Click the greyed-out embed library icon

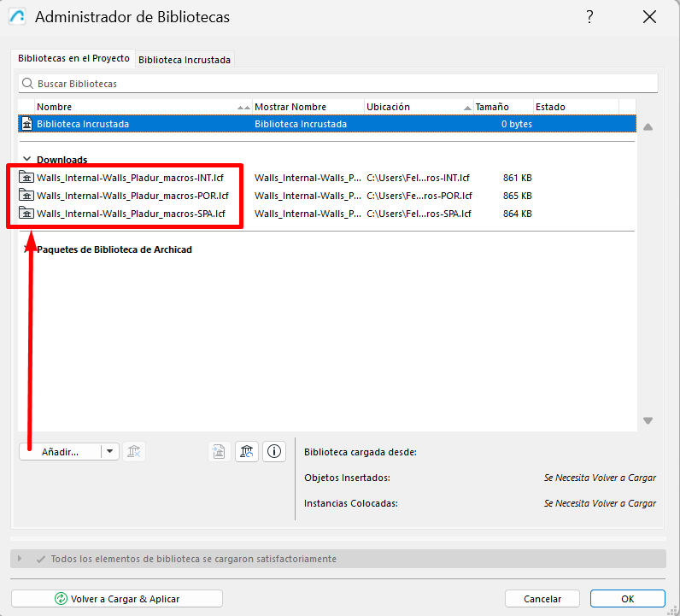(x=220, y=452)
